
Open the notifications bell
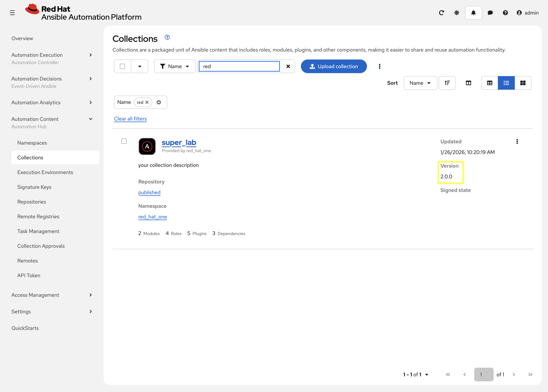coord(473,13)
